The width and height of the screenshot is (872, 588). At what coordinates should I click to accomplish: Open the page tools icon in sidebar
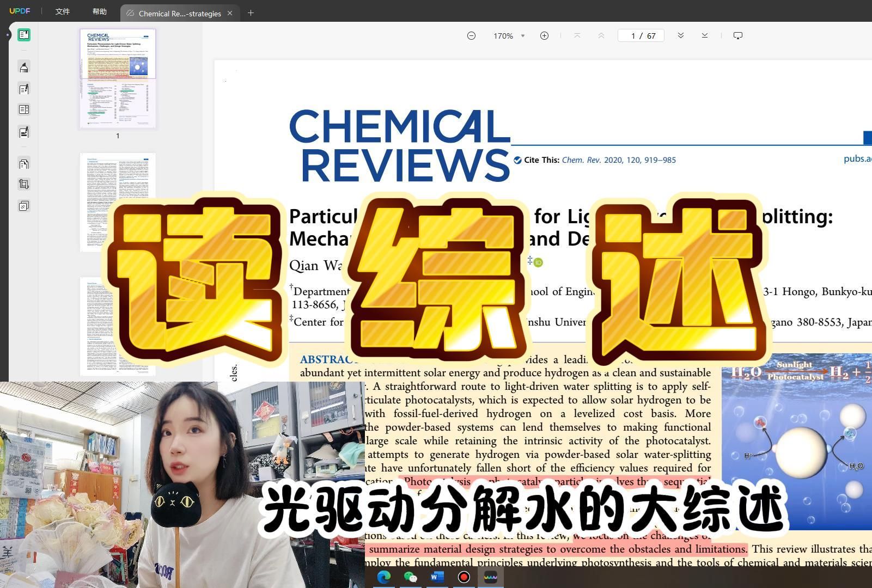point(24,163)
